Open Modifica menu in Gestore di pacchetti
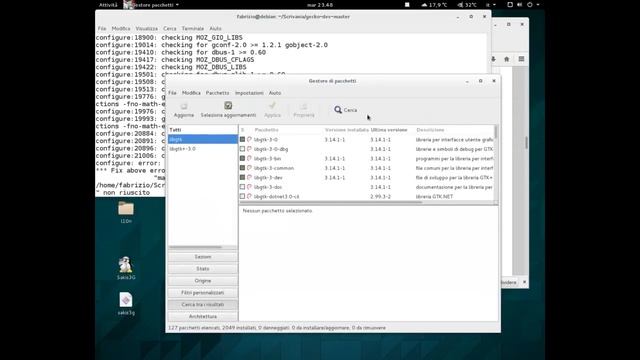The height and width of the screenshot is (360, 640). (191, 93)
